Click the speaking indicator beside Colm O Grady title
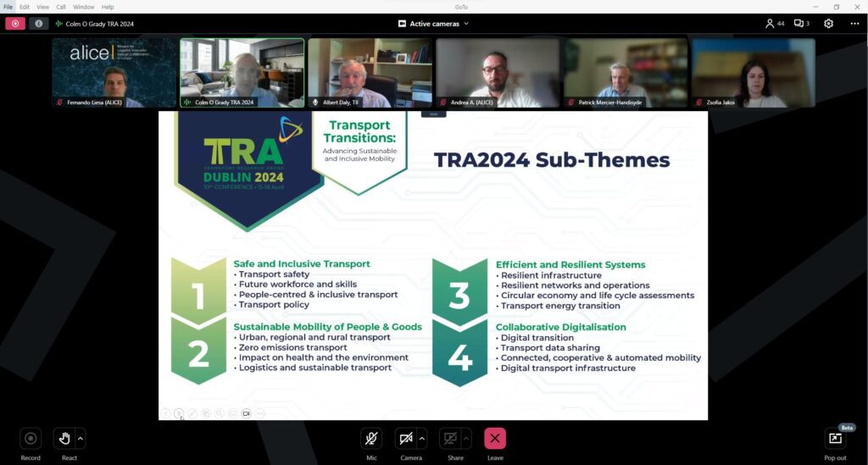Image resolution: width=868 pixels, height=465 pixels. tap(58, 24)
